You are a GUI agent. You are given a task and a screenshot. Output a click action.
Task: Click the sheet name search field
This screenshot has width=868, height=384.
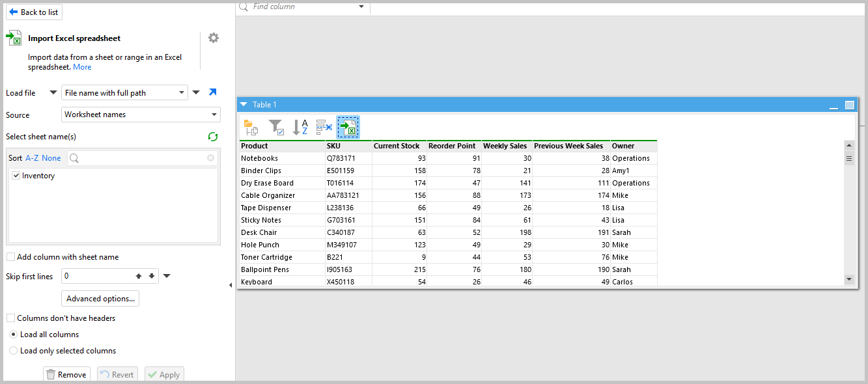[142, 158]
